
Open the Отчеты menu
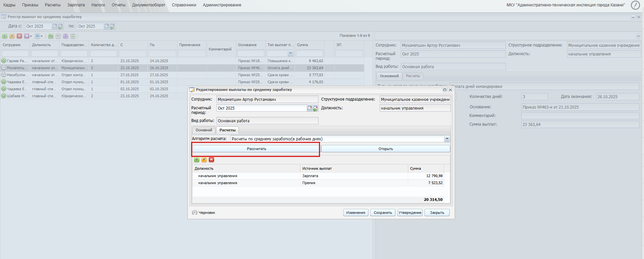coord(118,5)
